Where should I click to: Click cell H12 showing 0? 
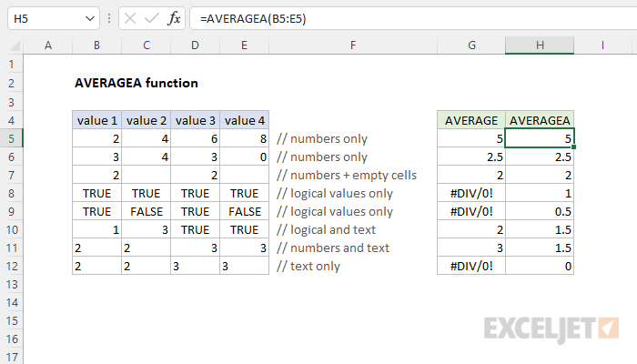point(540,266)
